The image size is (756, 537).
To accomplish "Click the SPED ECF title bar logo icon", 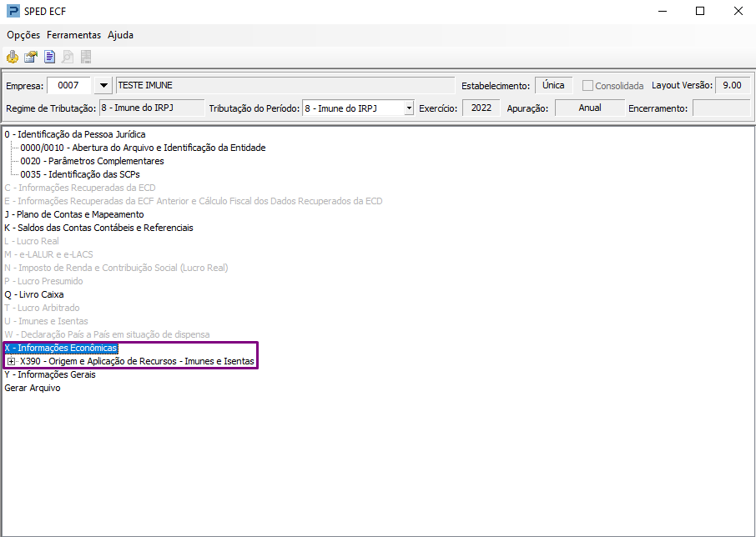I will tap(13, 11).
